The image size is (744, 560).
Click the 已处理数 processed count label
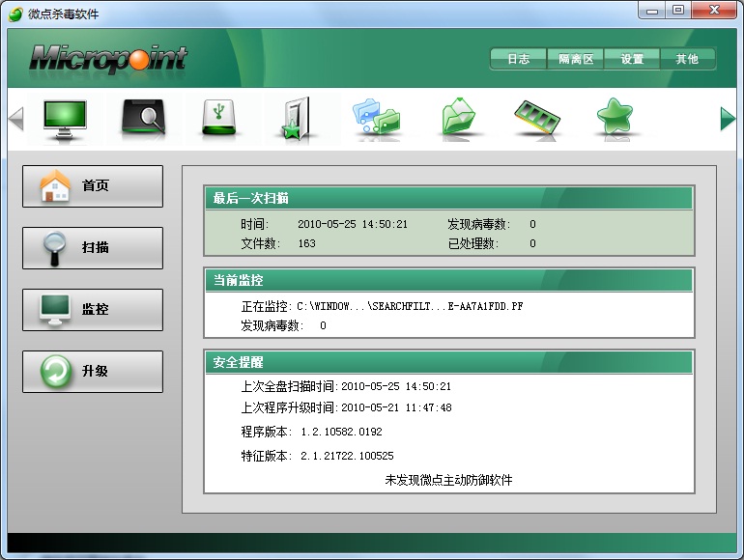point(472,243)
